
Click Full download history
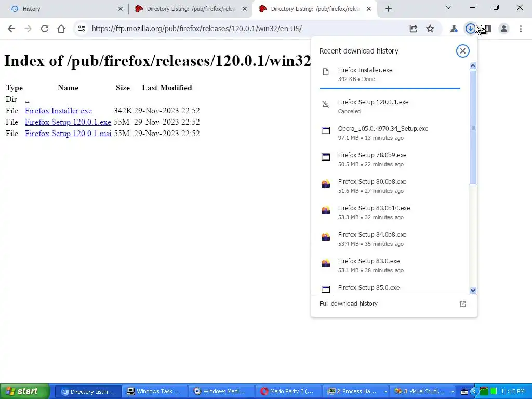tap(394, 303)
